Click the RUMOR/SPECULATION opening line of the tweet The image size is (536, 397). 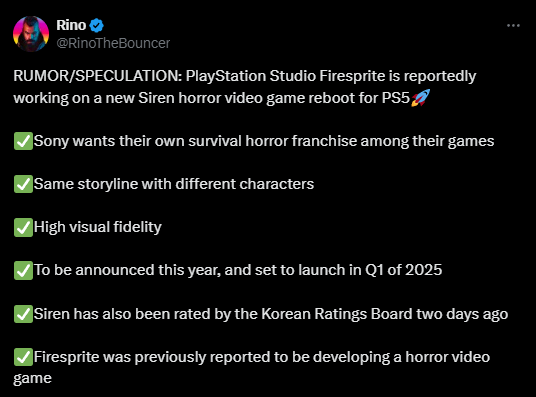(x=245, y=76)
